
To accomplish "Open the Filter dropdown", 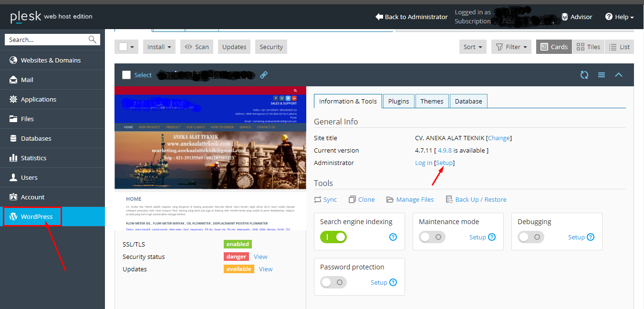I will point(511,47).
